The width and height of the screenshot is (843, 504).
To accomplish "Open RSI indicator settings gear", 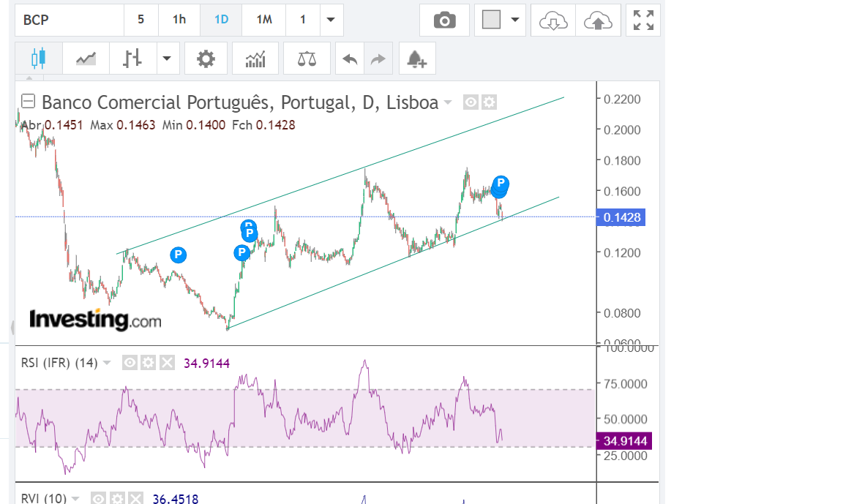I will (148, 364).
